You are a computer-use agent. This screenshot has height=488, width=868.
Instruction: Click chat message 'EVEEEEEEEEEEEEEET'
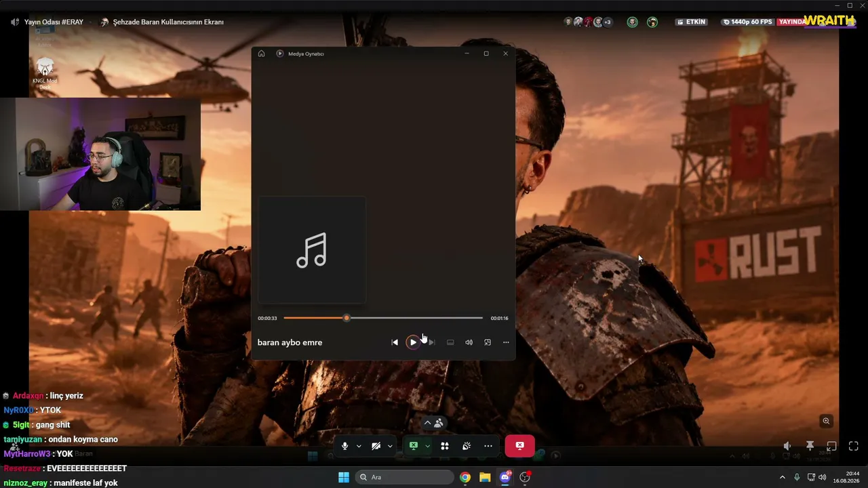(87, 468)
